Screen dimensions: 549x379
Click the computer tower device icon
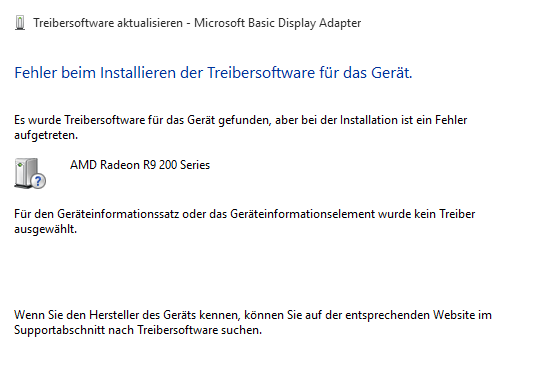pos(30,173)
